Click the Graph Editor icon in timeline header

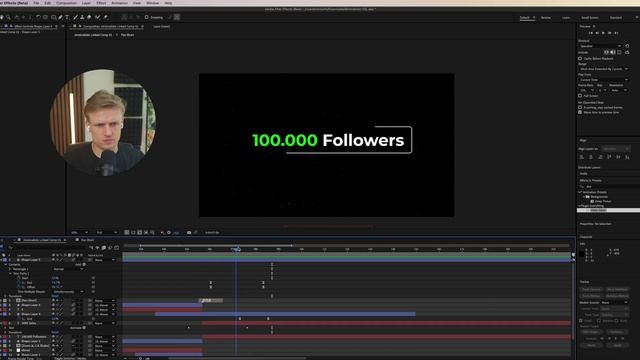pyautogui.click(x=116, y=248)
